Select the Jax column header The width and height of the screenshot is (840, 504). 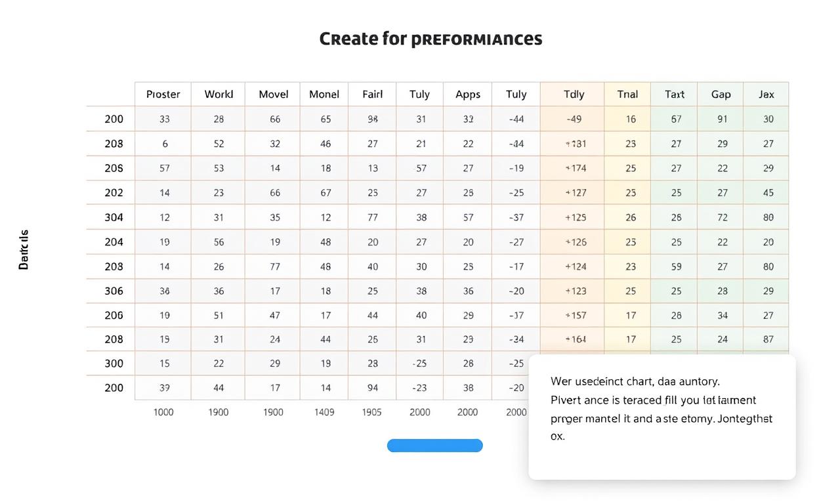click(766, 94)
